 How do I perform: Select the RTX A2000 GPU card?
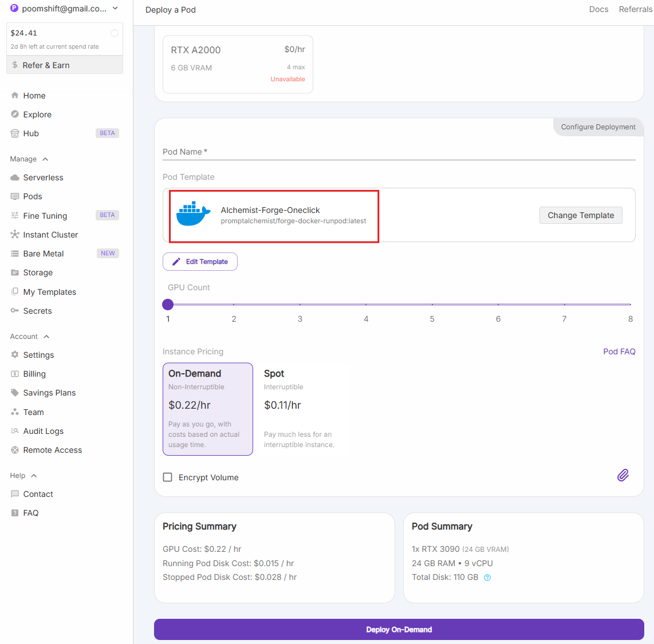[238, 64]
